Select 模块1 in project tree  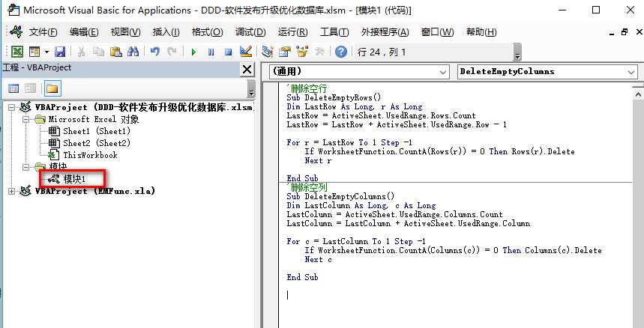[74, 179]
